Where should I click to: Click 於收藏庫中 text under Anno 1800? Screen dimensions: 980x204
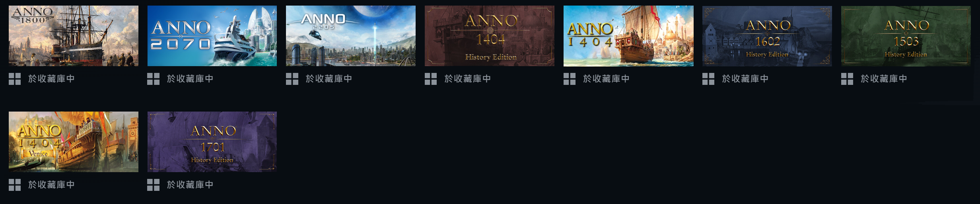click(x=51, y=79)
